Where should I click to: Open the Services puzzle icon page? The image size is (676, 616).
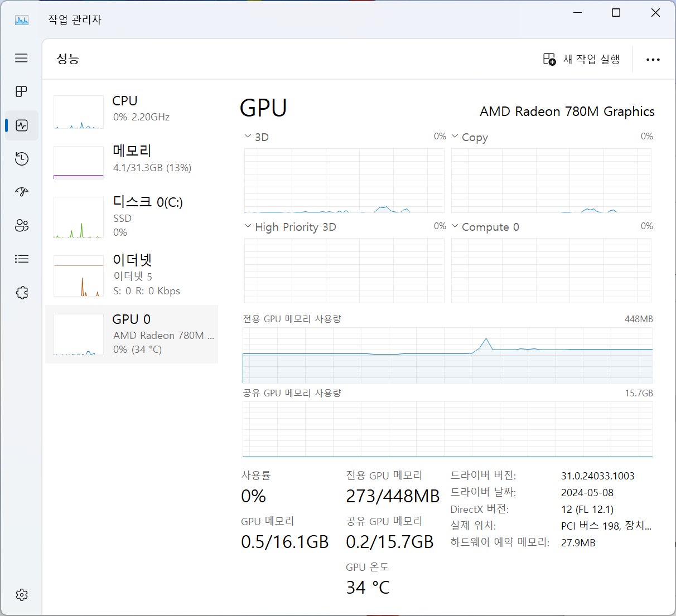click(x=22, y=293)
